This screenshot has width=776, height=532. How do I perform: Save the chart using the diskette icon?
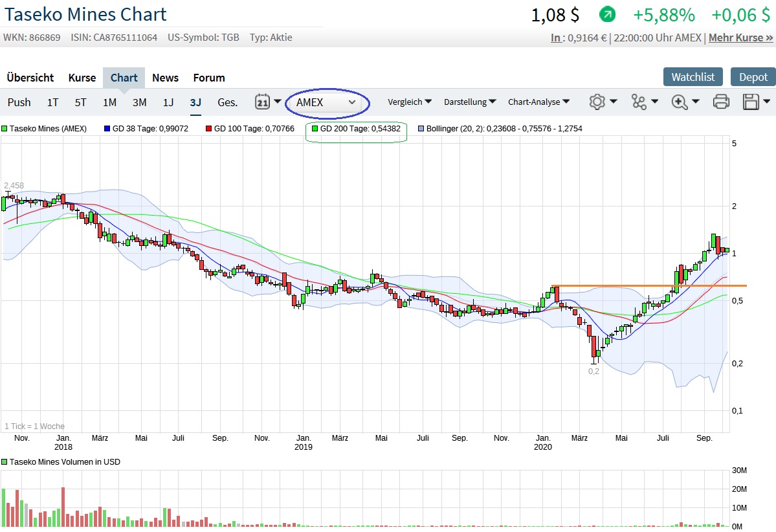pyautogui.click(x=751, y=102)
